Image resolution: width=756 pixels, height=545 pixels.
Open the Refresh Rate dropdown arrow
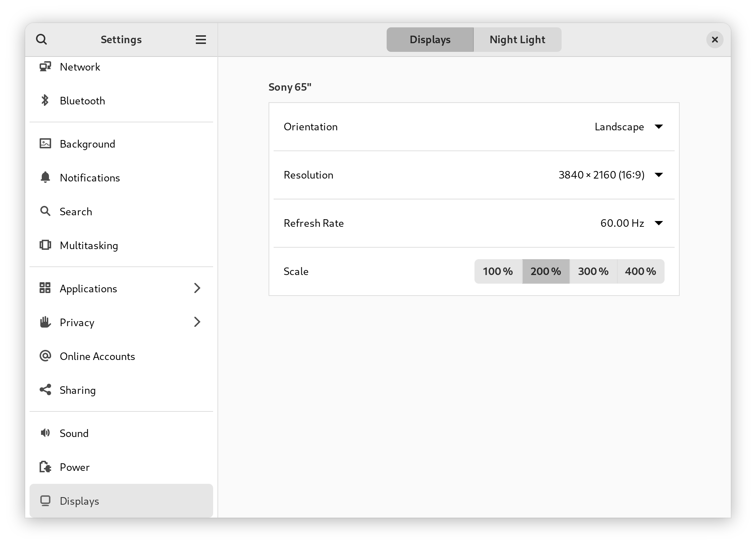(x=659, y=223)
